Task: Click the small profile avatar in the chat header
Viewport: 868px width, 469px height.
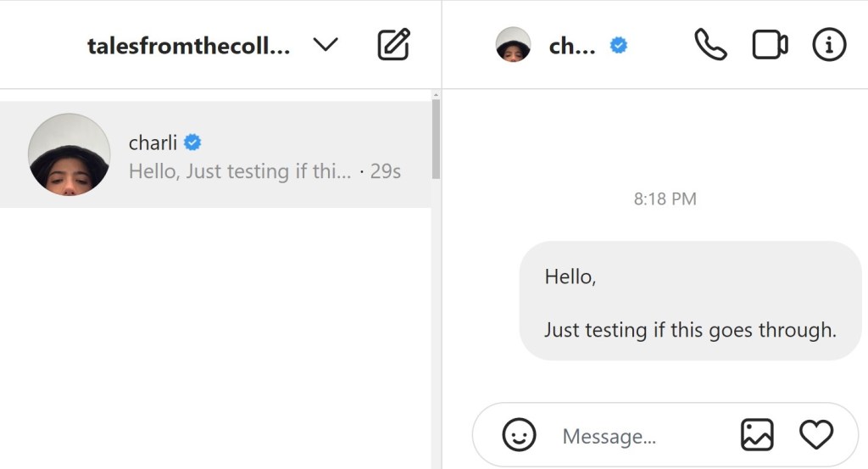Action: point(513,44)
